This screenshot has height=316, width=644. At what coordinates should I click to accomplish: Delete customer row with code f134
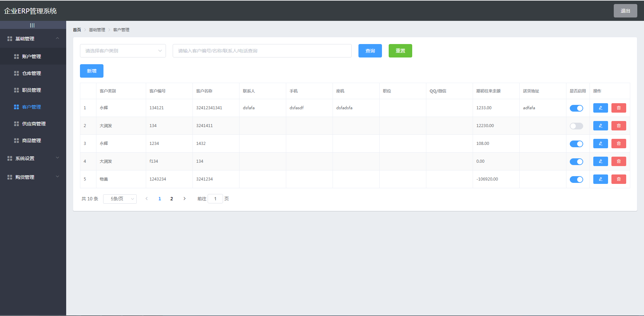pos(618,161)
